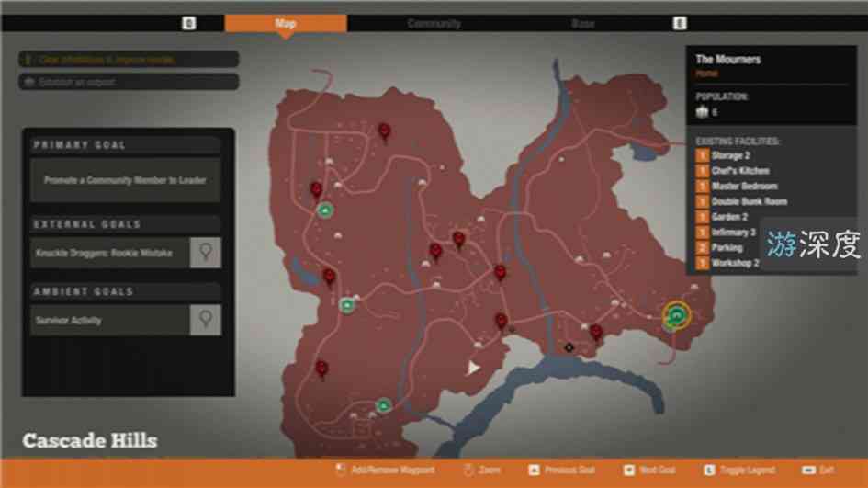
Task: Click the Parking facility entry
Action: (727, 247)
